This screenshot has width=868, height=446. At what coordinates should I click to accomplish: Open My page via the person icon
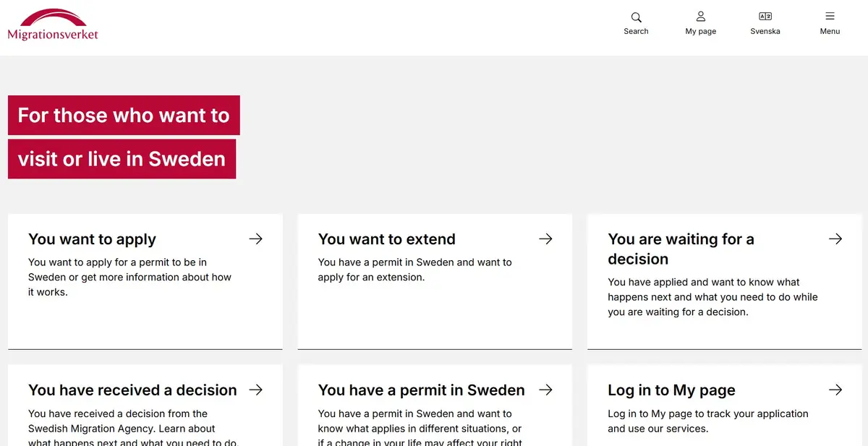(700, 16)
